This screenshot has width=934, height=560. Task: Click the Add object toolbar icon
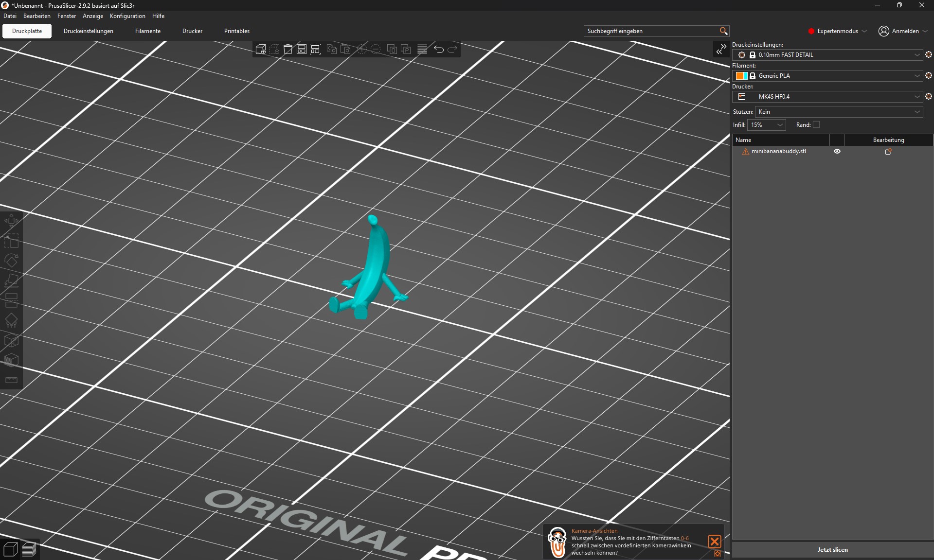tap(261, 49)
